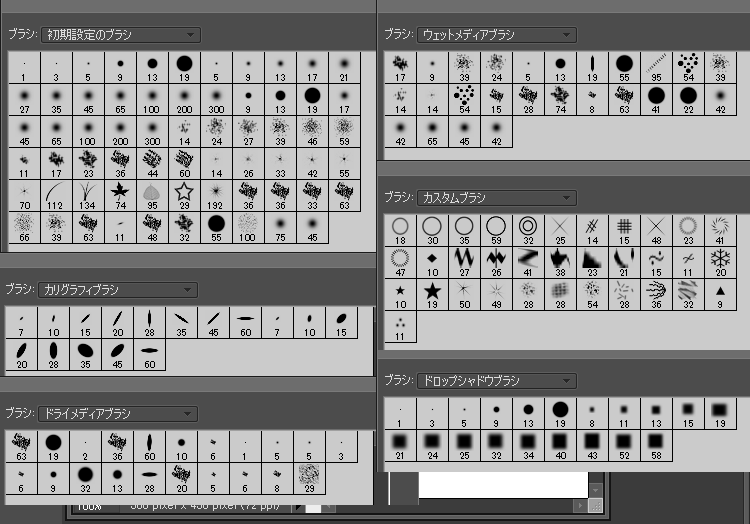Viewport: 750px width, 524px height.
Task: Select the small brush 8 in wet media
Action: (592, 100)
